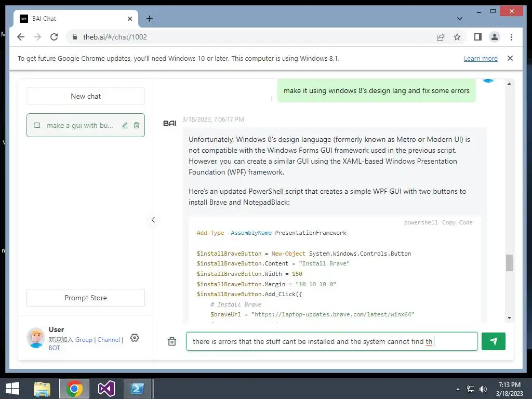Toggle Chrome side panel
The width and height of the screenshot is (532, 399).
pos(478,37)
